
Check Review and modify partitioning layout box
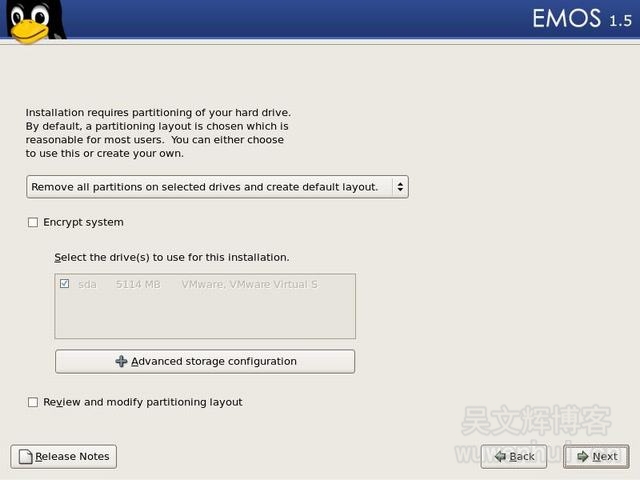[33, 402]
